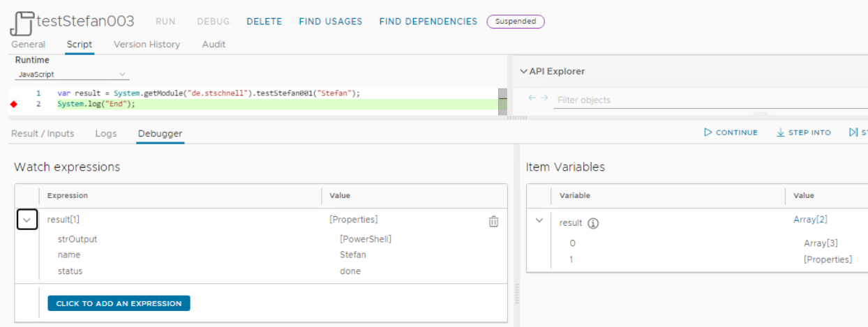Click FIND USAGES
This screenshot has width=868, height=327.
(331, 22)
